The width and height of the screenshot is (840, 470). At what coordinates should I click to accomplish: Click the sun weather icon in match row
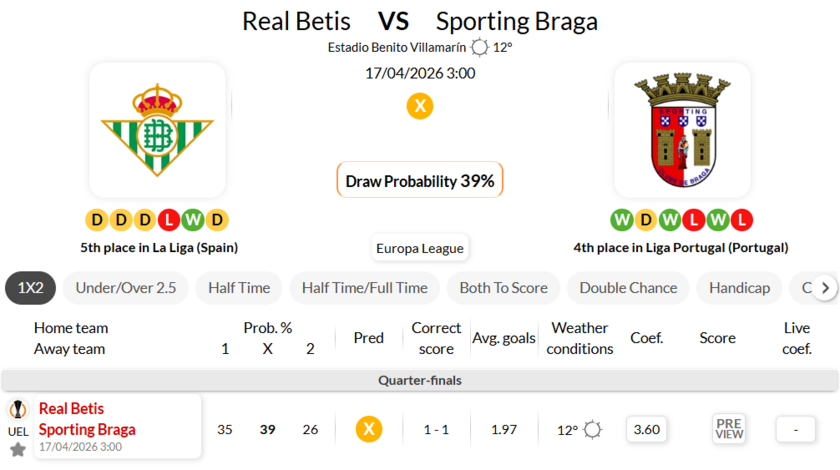coord(593,429)
